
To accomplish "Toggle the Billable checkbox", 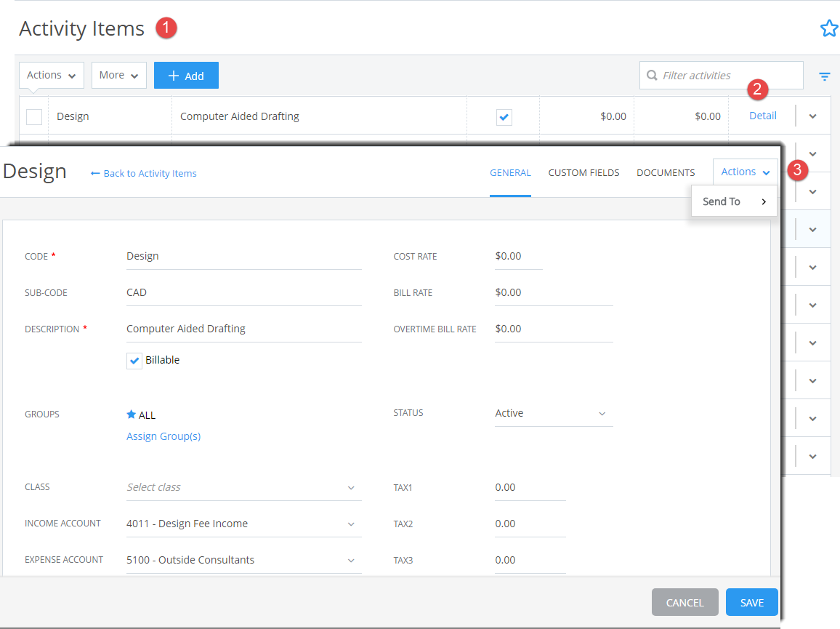I will pos(134,359).
